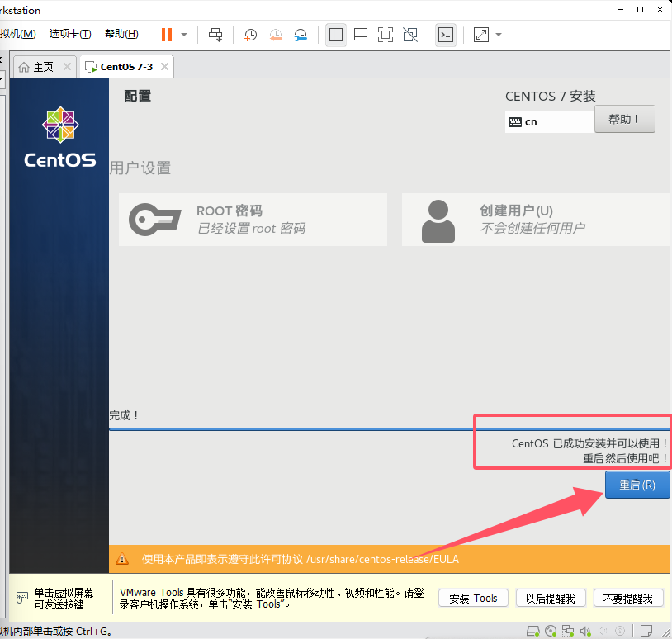Click the stretch guest display icon
This screenshot has width=672, height=639.
pos(481,35)
